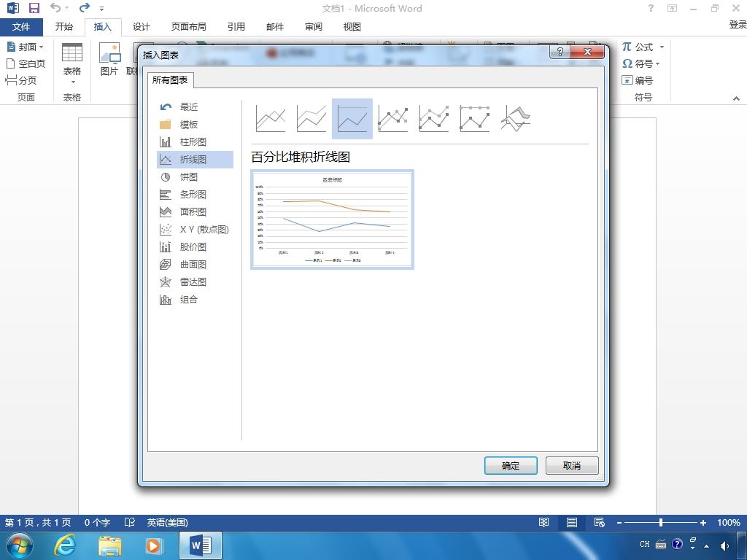Open the 最近 (Recent) chart category

pyautogui.click(x=195, y=106)
